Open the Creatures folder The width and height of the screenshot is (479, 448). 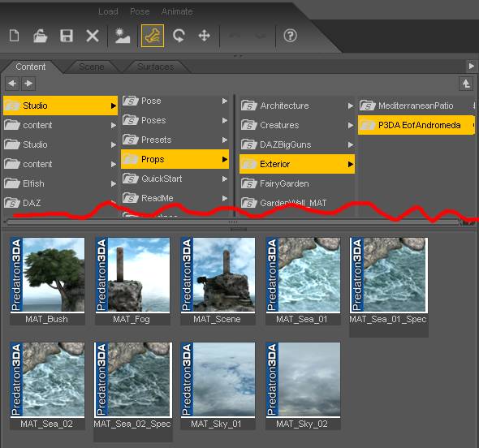(297, 125)
